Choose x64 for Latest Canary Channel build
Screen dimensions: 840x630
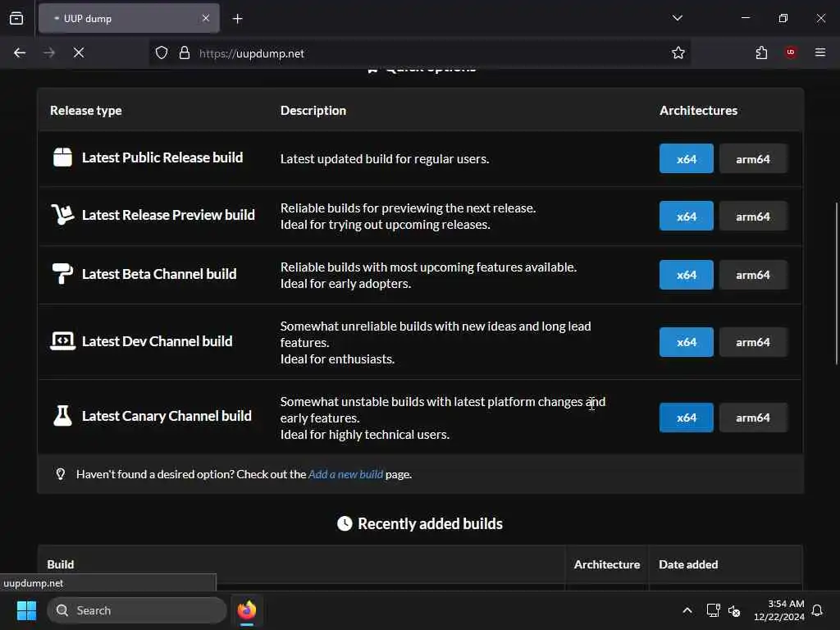coord(687,418)
